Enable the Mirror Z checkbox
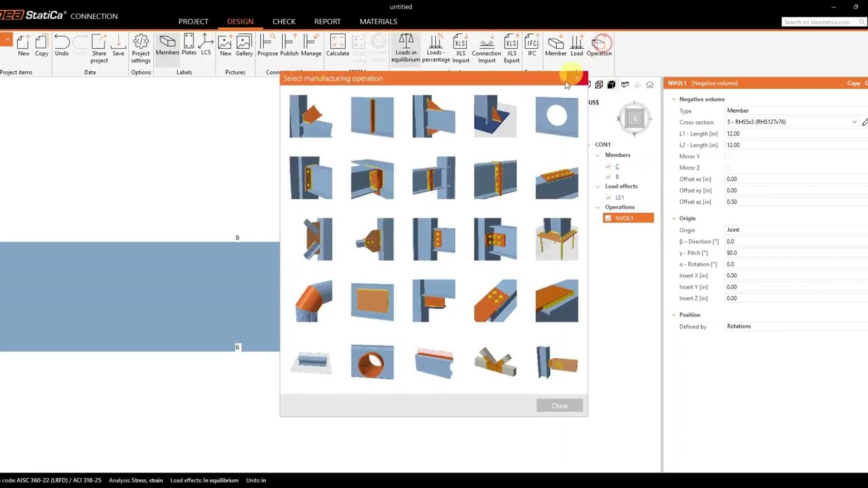This screenshot has width=868, height=488. pos(728,167)
